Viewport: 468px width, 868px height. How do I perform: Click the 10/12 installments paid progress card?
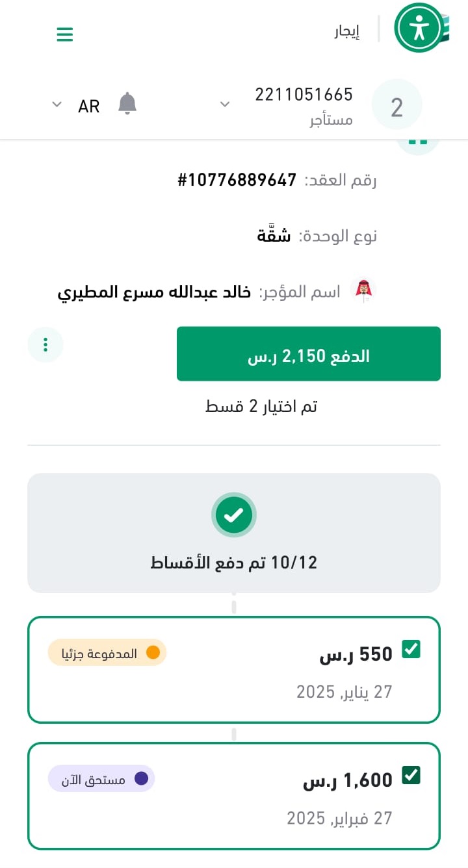(x=234, y=533)
